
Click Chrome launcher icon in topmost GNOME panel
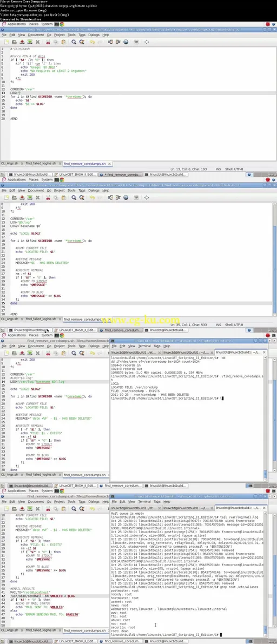tap(62, 24)
